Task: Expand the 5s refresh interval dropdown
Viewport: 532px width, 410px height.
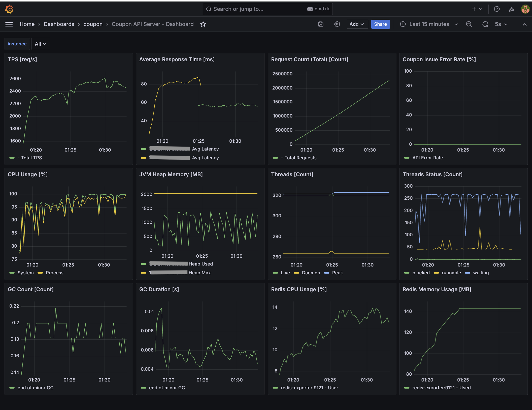Action: 501,24
